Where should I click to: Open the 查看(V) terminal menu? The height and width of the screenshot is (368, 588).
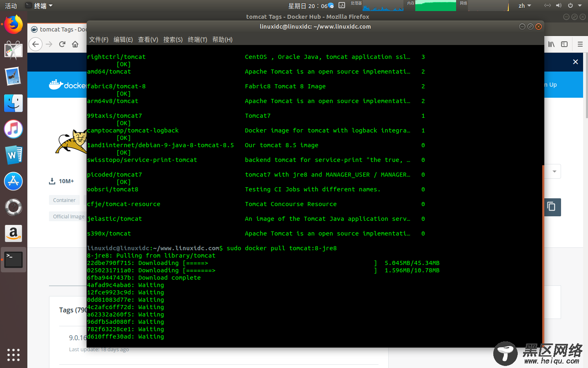pos(148,40)
